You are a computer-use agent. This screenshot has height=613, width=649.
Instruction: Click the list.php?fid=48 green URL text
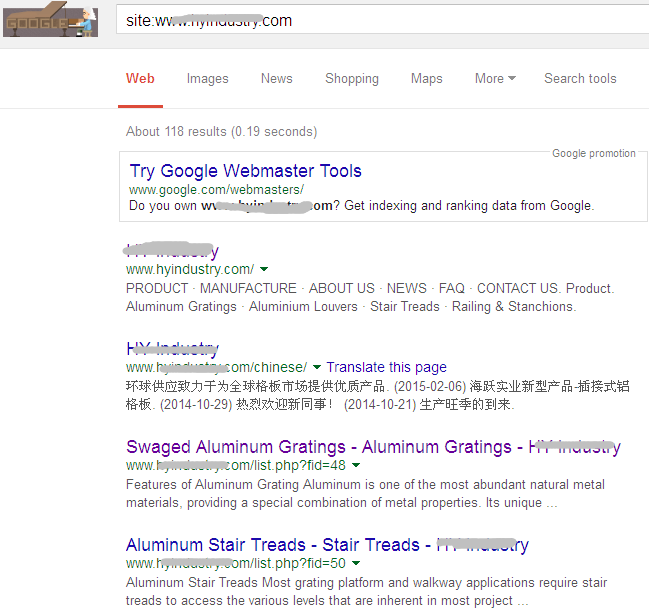click(x=236, y=465)
